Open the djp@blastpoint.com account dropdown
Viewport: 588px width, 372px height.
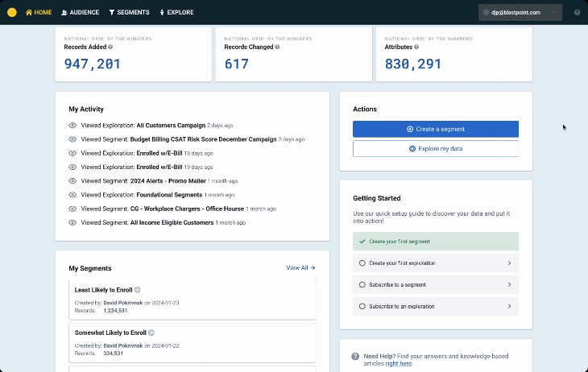pos(520,12)
